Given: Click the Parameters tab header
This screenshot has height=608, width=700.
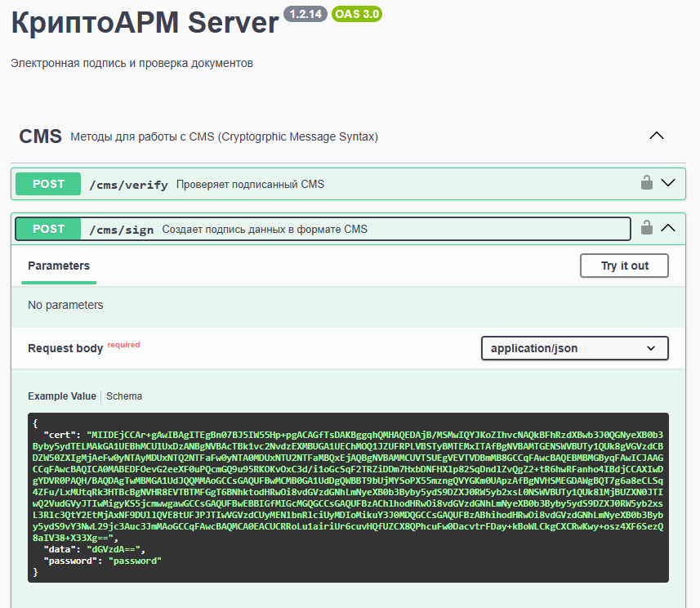Looking at the screenshot, I should [59, 266].
